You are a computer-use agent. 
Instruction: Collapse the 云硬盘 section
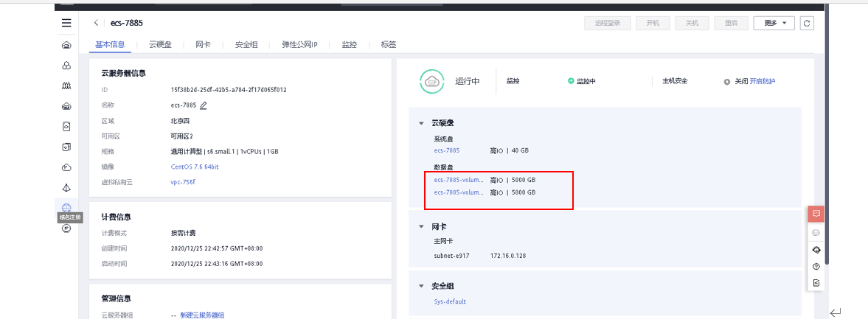click(x=421, y=123)
